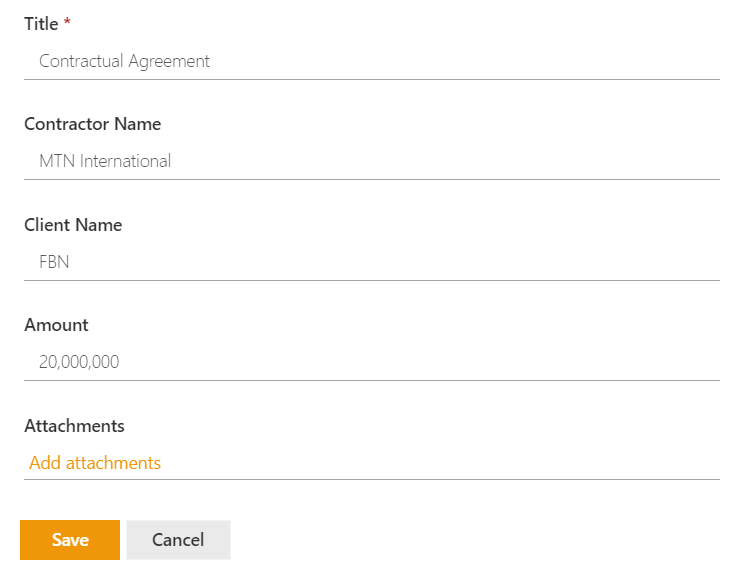Click the red required asterisk by Title
The image size is (738, 581).
pos(67,23)
